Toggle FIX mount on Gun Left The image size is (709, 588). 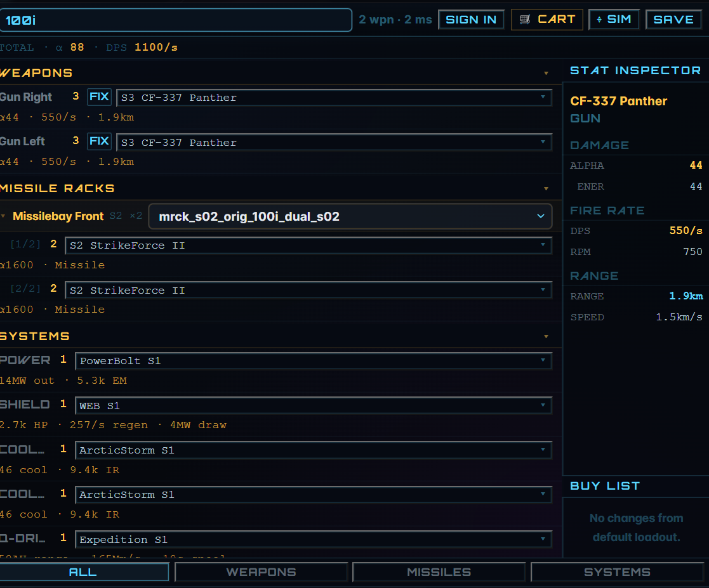pos(99,141)
